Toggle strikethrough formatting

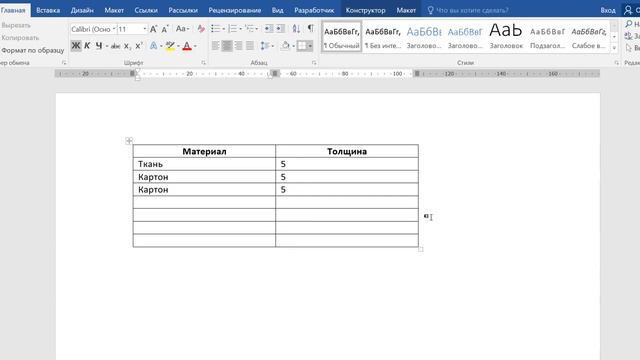point(116,46)
